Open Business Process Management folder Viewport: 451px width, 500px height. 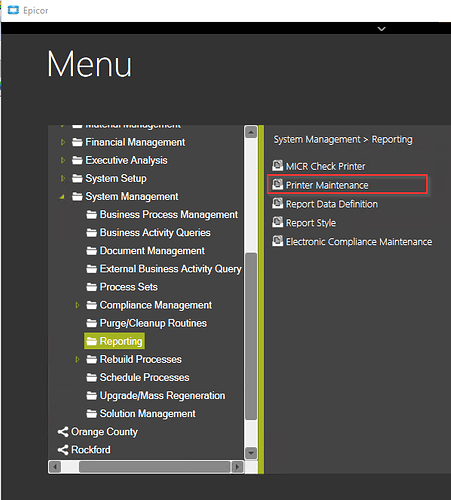pyautogui.click(x=169, y=215)
